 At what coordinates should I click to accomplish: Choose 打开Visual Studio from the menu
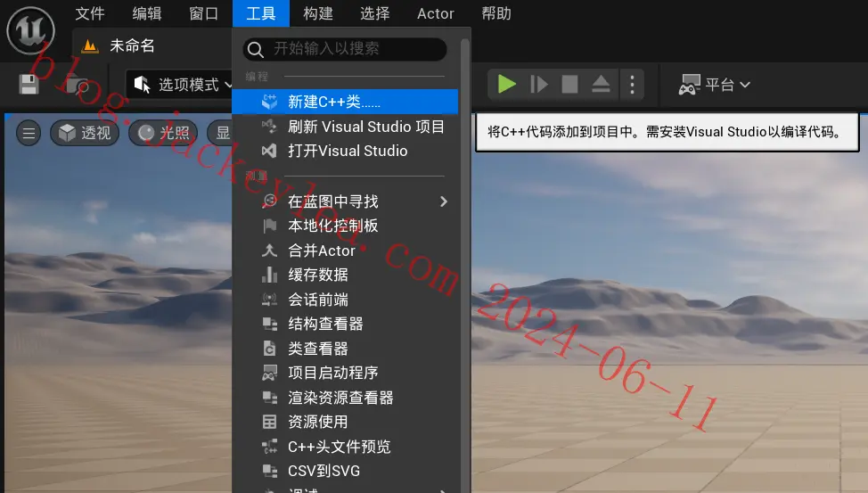(x=345, y=151)
